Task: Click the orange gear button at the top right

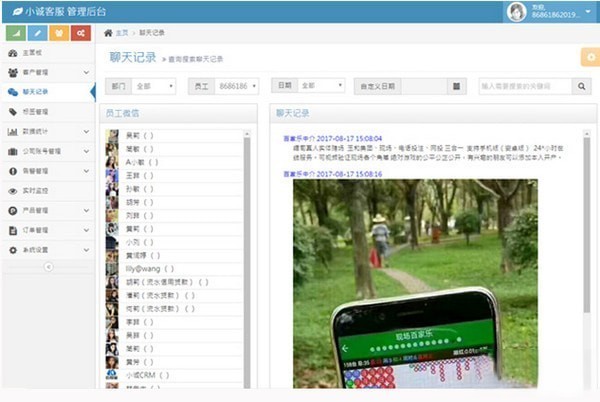Action: 591,57
